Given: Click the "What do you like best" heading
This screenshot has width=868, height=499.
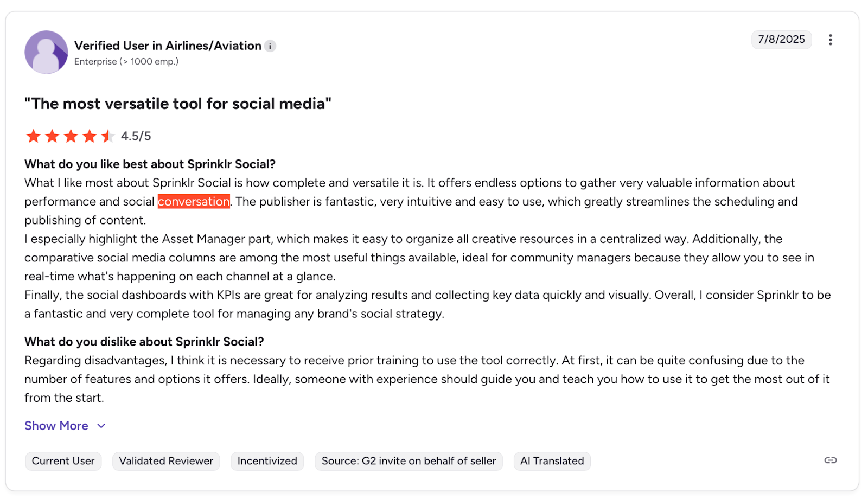Looking at the screenshot, I should click(150, 164).
